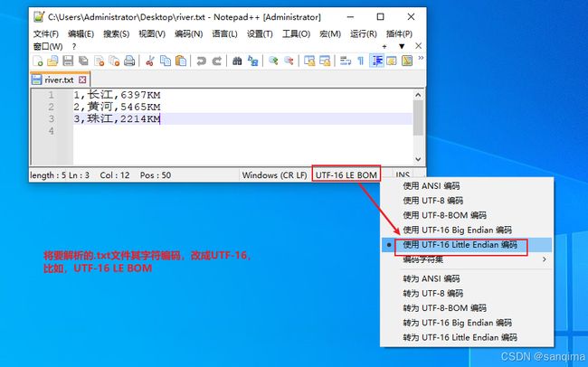
Task: Toggle the highlighted Indent guide icon
Action: coord(376,61)
